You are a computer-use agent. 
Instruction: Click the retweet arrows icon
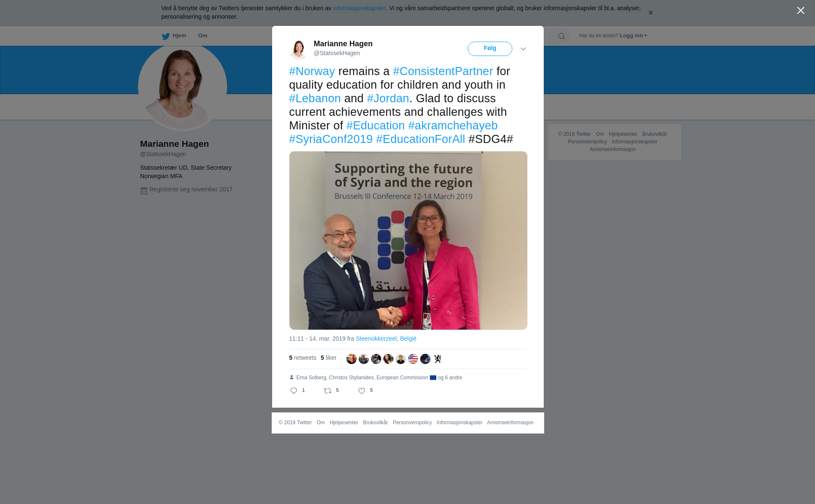point(328,391)
